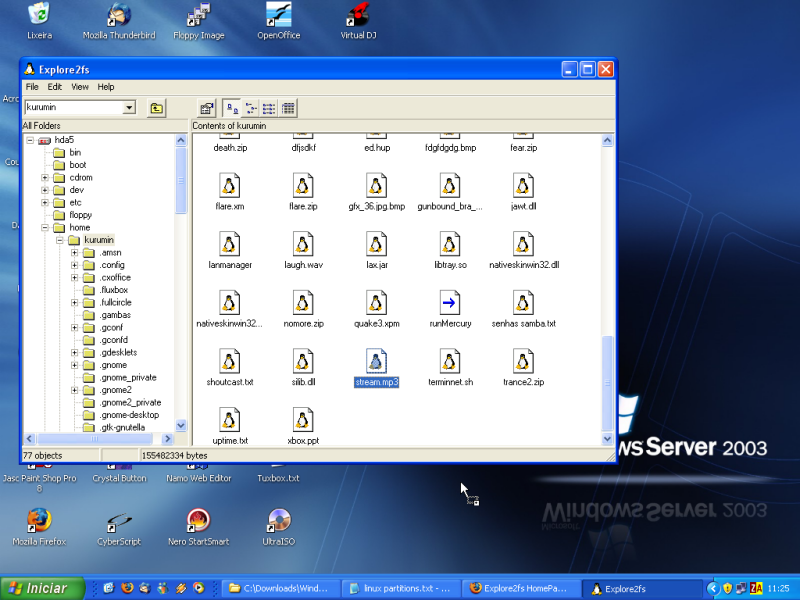
Task: Click the Virtual DJ desktop shortcut
Action: (x=358, y=21)
